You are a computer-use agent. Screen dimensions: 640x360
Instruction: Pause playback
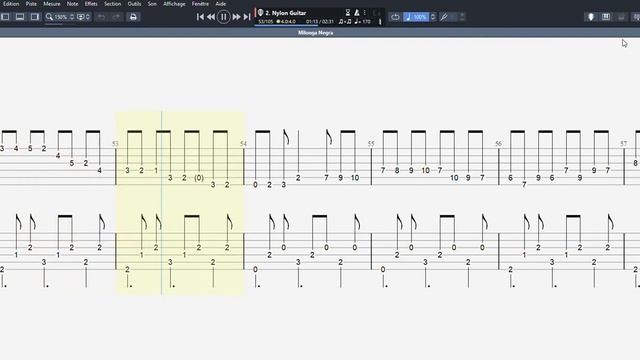pyautogui.click(x=224, y=17)
